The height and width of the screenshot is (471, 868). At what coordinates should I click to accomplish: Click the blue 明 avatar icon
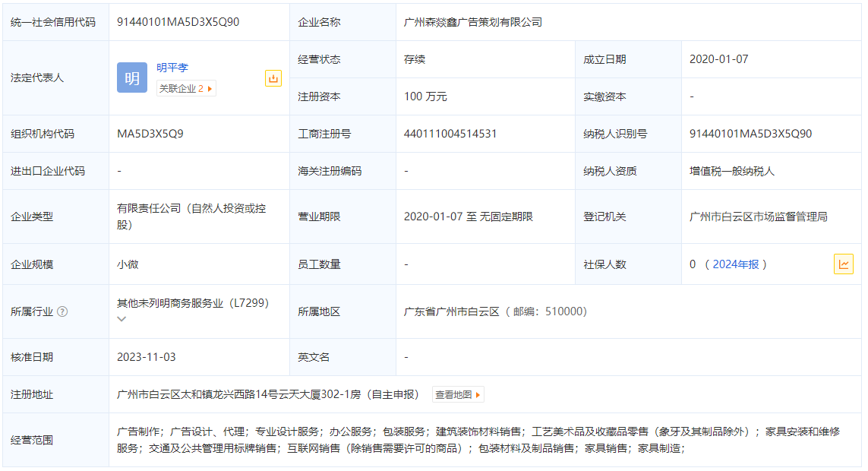pyautogui.click(x=131, y=77)
